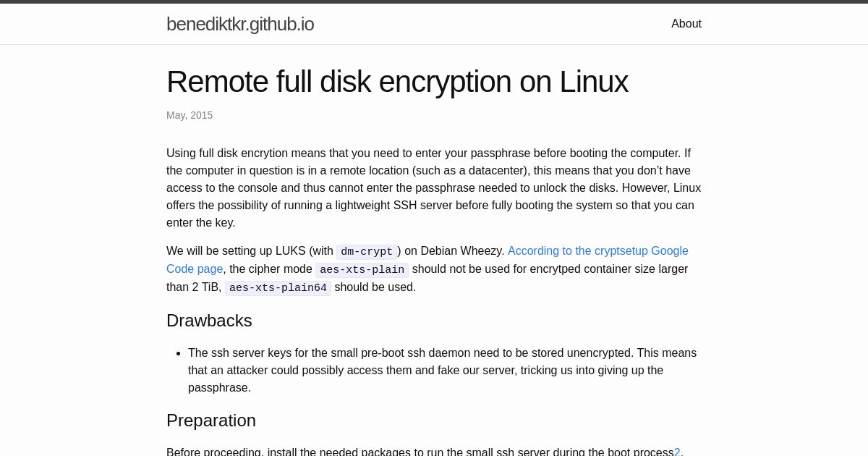
Task: Click the Preparation section heading
Action: [211, 421]
